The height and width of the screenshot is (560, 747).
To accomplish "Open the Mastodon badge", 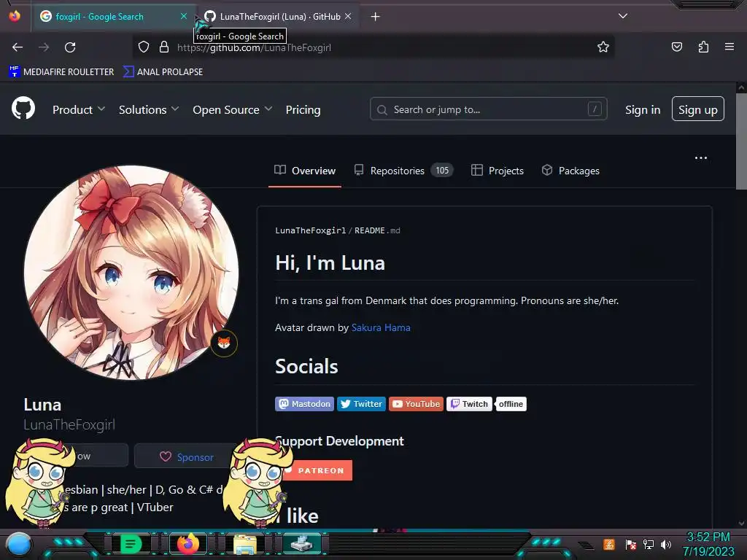I will 304,404.
